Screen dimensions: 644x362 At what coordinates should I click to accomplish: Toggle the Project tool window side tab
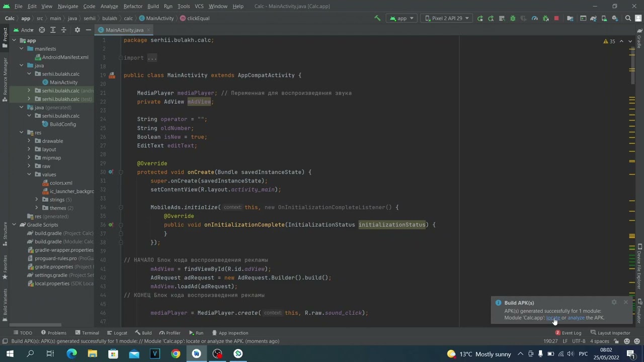pos(5,38)
